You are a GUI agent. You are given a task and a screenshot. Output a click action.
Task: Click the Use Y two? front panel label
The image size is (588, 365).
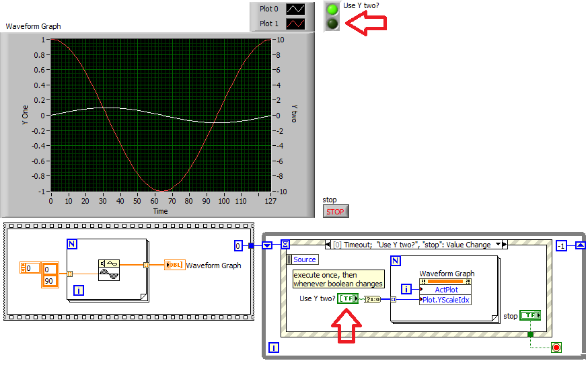pyautogui.click(x=361, y=5)
